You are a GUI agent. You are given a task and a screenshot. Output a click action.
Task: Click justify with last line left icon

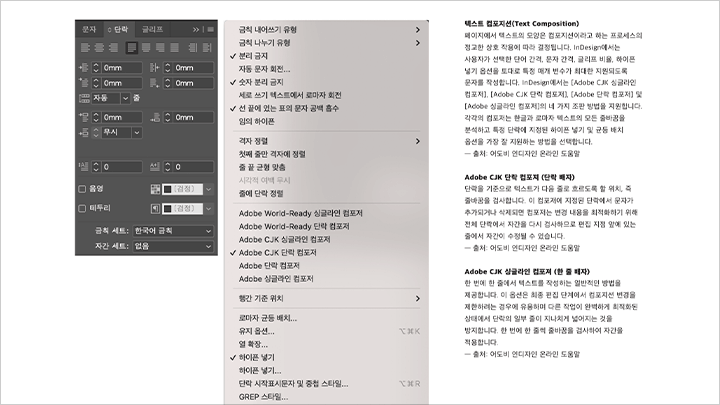(132, 47)
